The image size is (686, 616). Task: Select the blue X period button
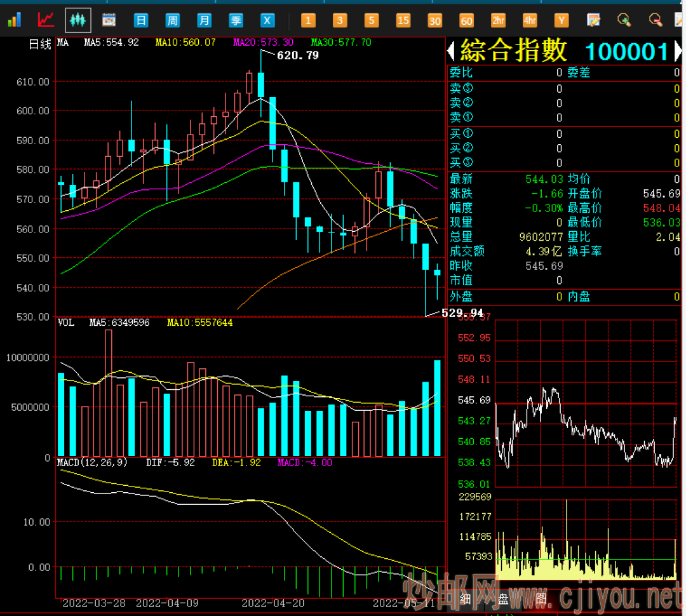267,20
